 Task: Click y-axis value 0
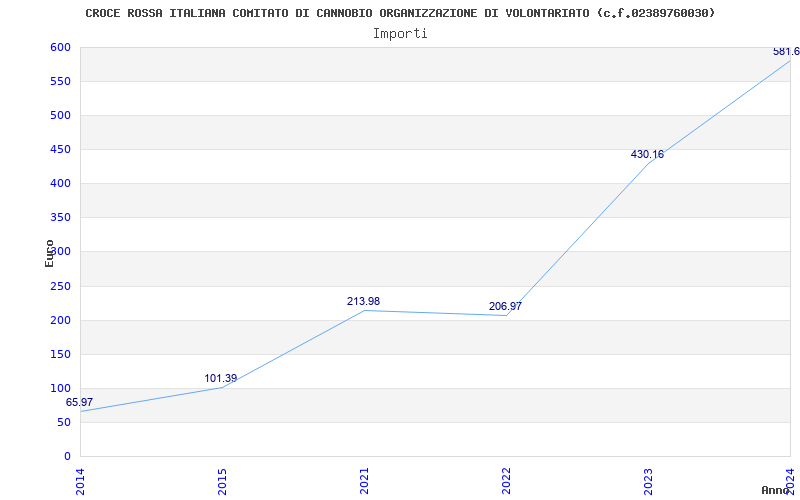67,457
